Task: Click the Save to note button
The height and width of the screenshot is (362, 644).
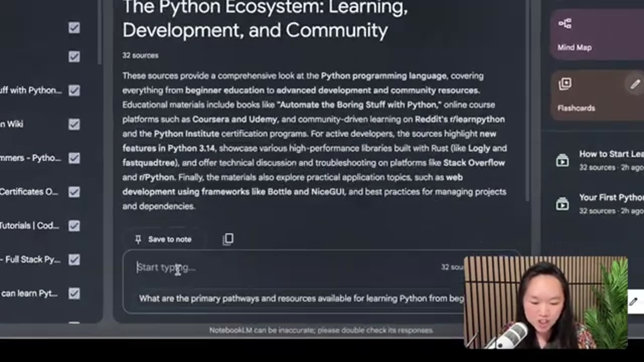Action: [164, 239]
